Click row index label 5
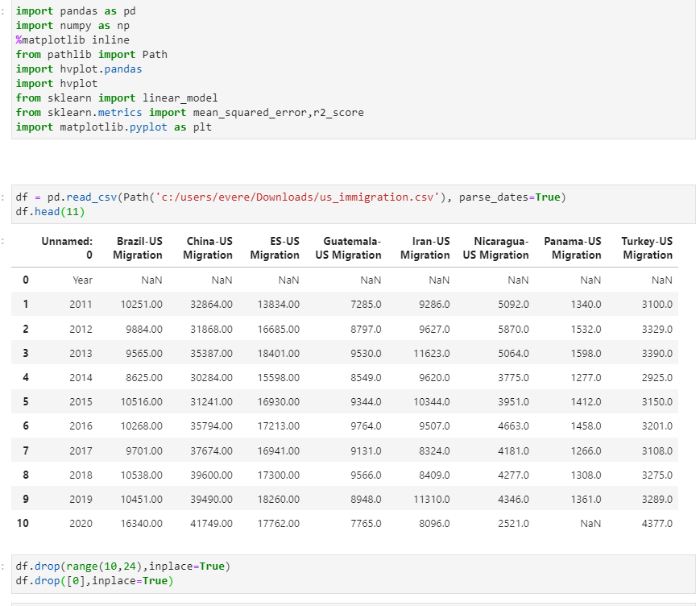Image resolution: width=700 pixels, height=606 pixels. tap(26, 401)
